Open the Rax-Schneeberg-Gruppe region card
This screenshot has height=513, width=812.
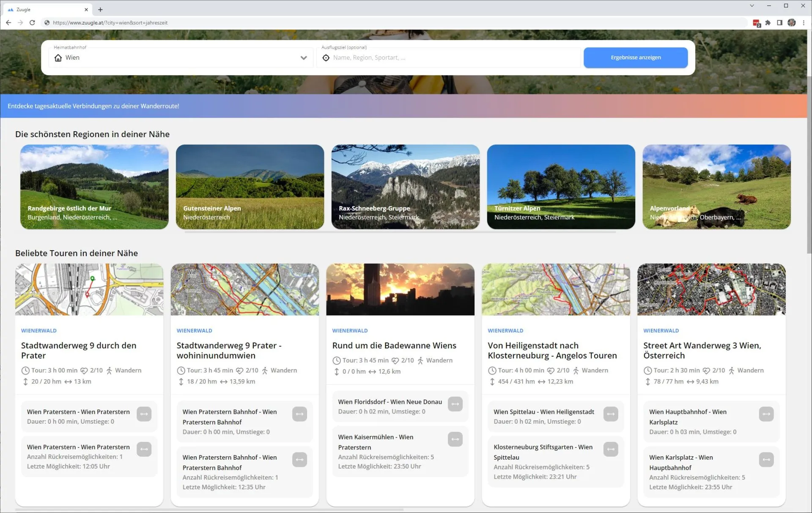(405, 187)
